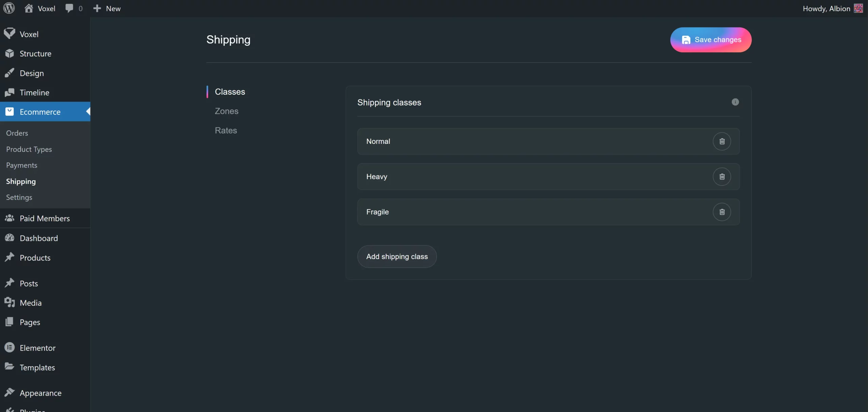868x412 pixels.
Task: Click the Shipping classes info icon
Action: (735, 102)
